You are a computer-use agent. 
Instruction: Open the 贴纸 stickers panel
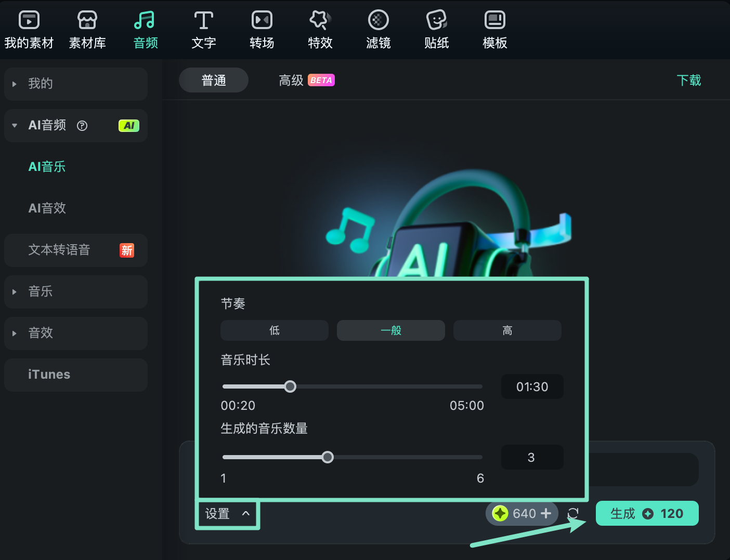click(436, 29)
